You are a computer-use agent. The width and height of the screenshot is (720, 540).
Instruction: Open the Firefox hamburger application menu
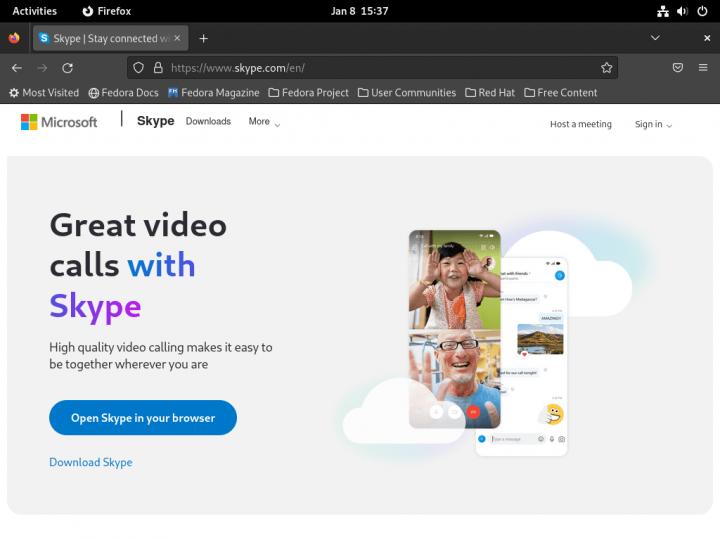(704, 68)
